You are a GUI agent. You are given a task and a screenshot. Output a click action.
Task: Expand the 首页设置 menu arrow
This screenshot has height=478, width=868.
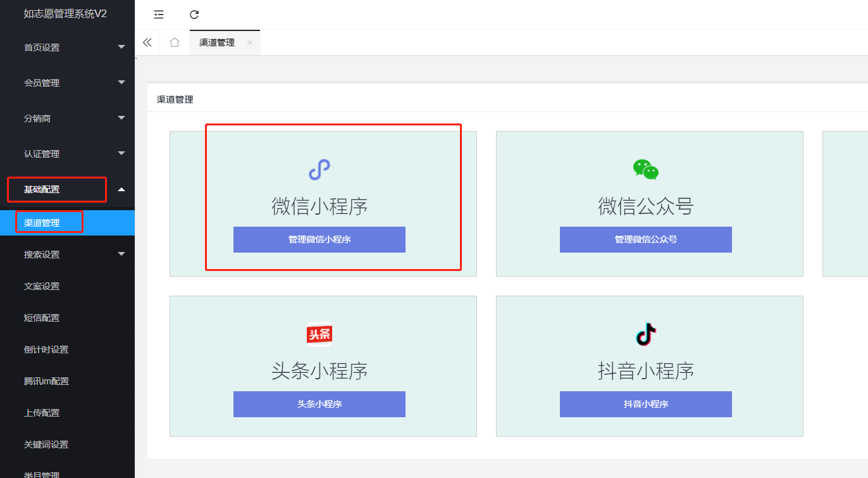[x=121, y=47]
